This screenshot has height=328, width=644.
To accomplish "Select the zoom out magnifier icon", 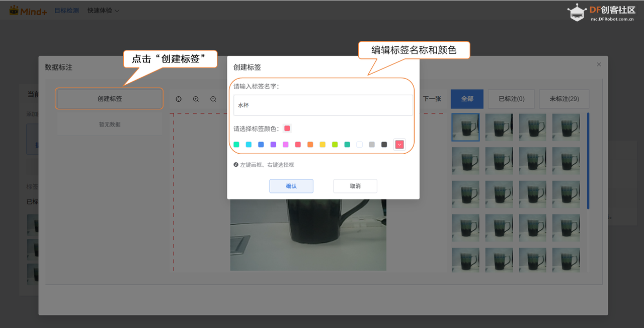I will [x=213, y=99].
